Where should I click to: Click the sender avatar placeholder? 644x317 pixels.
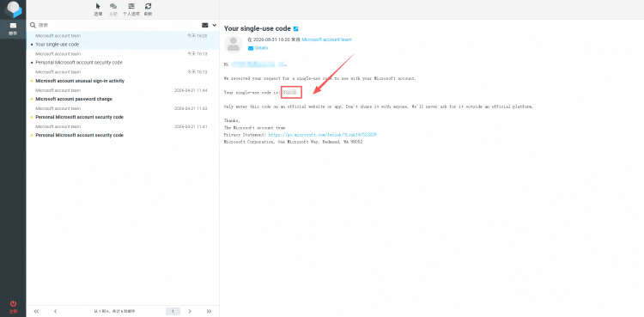point(234,44)
